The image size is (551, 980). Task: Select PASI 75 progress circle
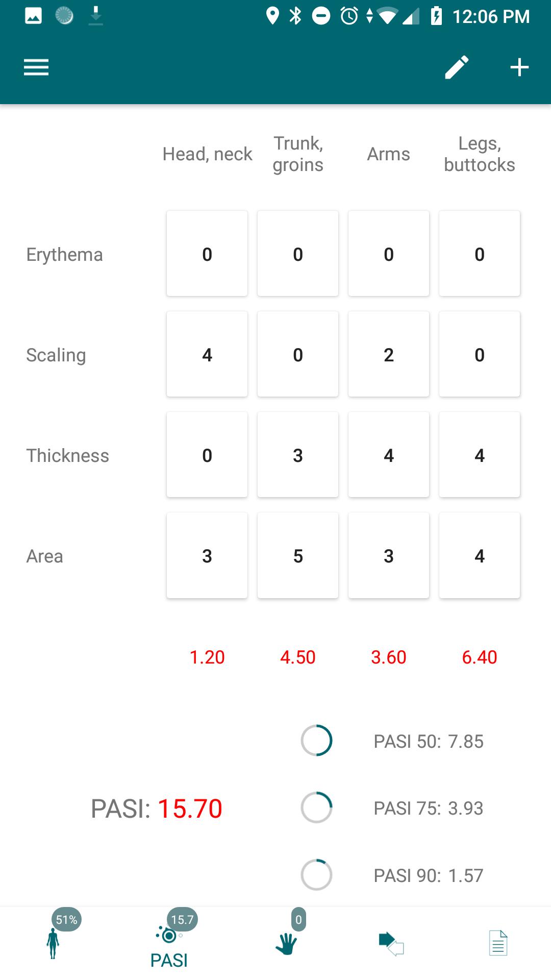317,807
